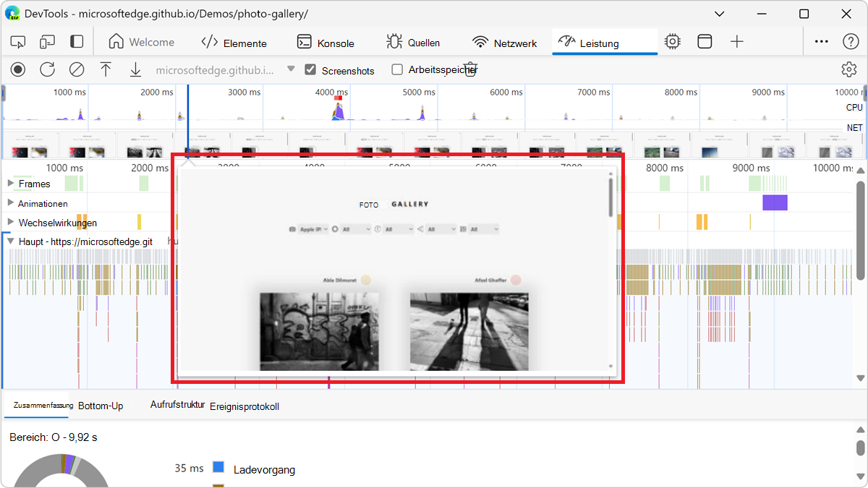The image size is (868, 488).
Task: Add a new tool with the plus button
Action: (x=736, y=42)
